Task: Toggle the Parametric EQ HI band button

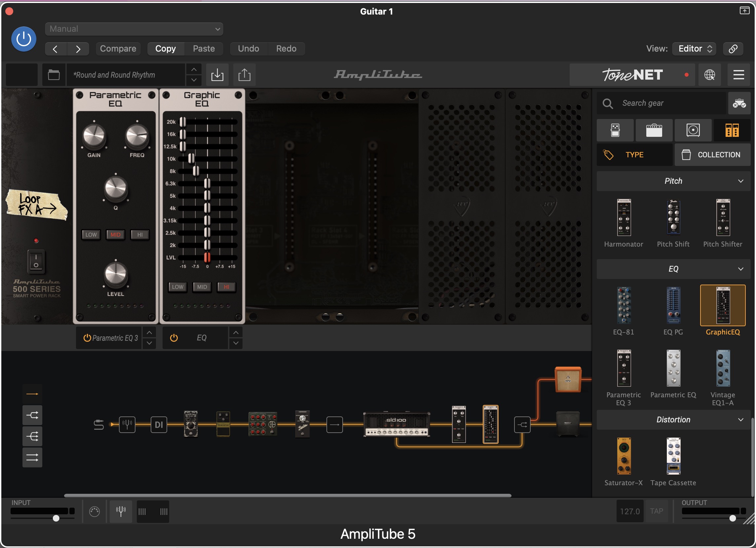Action: (140, 235)
